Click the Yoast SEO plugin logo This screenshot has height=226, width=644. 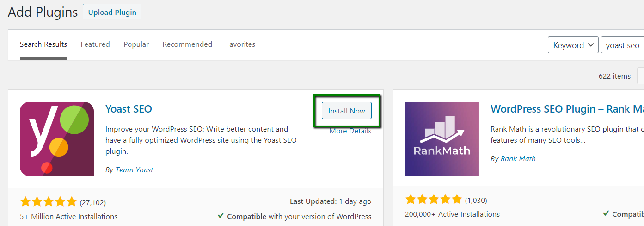click(x=57, y=139)
